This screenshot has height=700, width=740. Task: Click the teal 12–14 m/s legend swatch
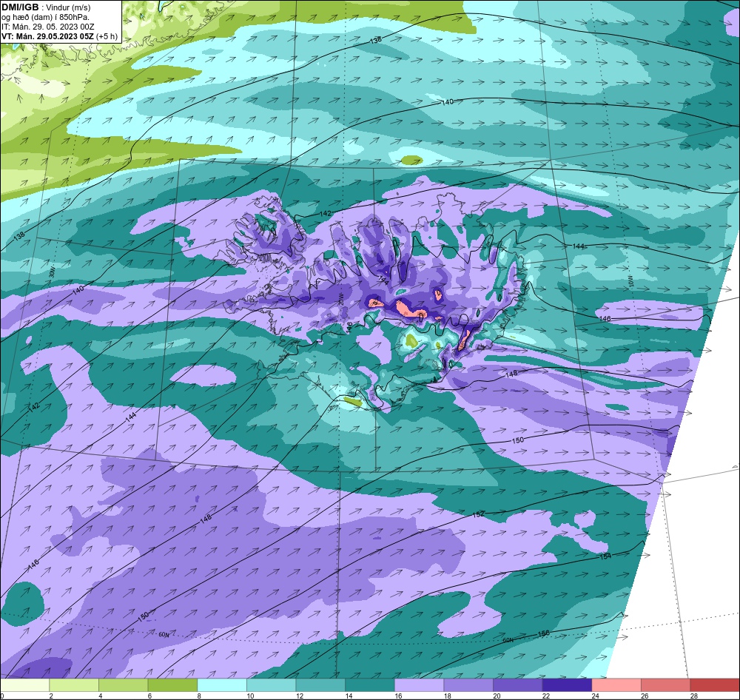tap(320, 685)
